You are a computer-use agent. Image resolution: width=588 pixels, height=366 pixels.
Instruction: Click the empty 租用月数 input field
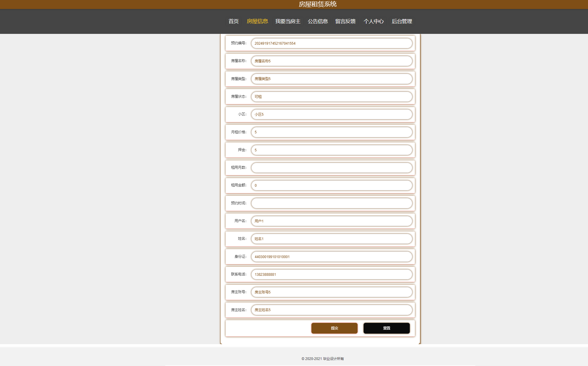[x=331, y=168]
